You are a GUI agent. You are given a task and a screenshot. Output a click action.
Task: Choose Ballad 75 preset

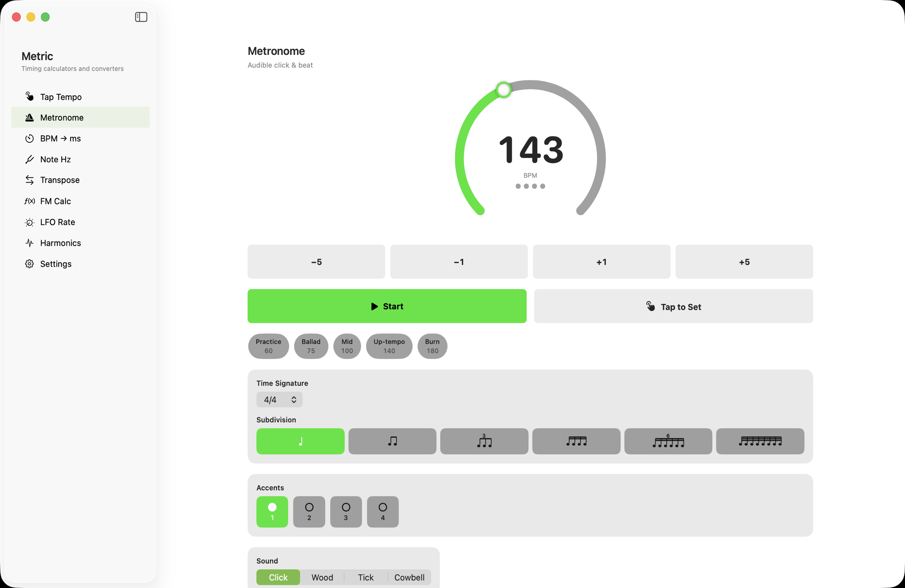311,346
